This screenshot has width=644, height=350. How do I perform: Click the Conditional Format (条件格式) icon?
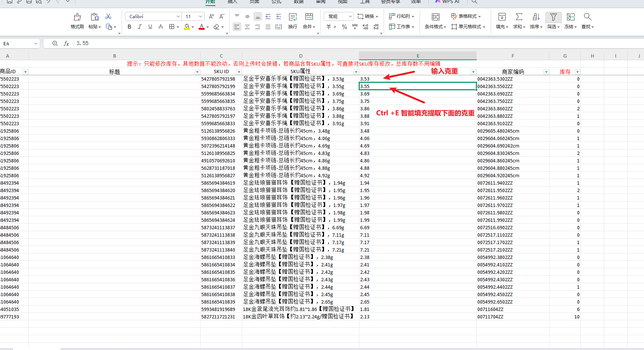[x=435, y=17]
